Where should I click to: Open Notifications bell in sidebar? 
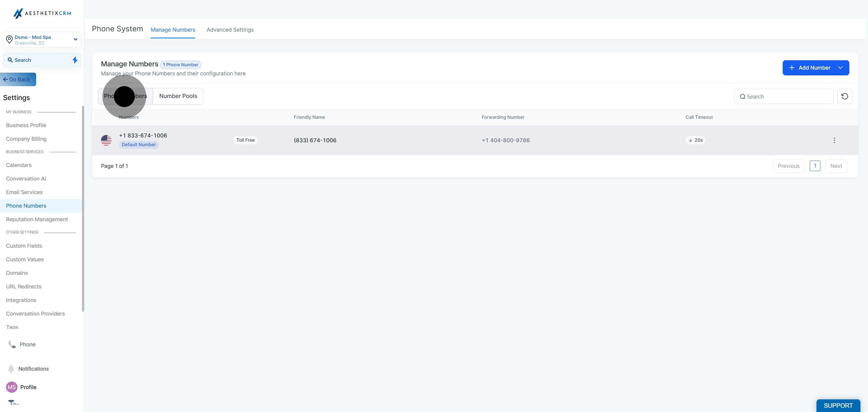pos(11,369)
